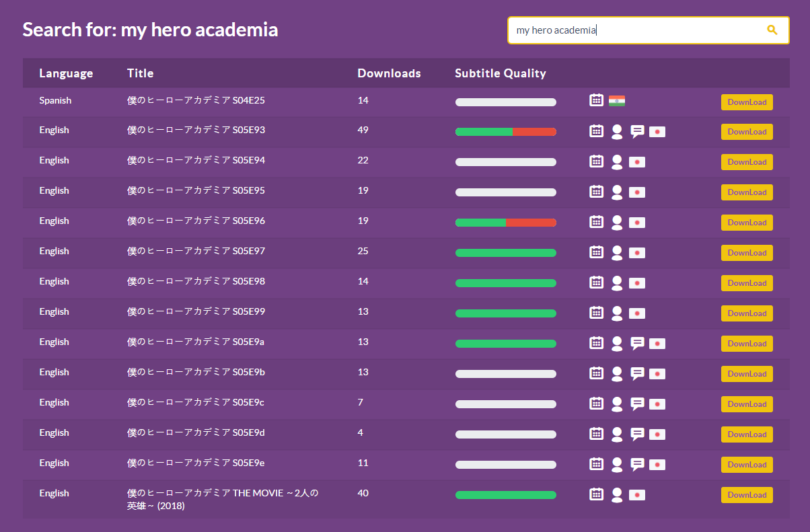
Task: Click calendar icon in S05E9d row
Action: tap(596, 434)
